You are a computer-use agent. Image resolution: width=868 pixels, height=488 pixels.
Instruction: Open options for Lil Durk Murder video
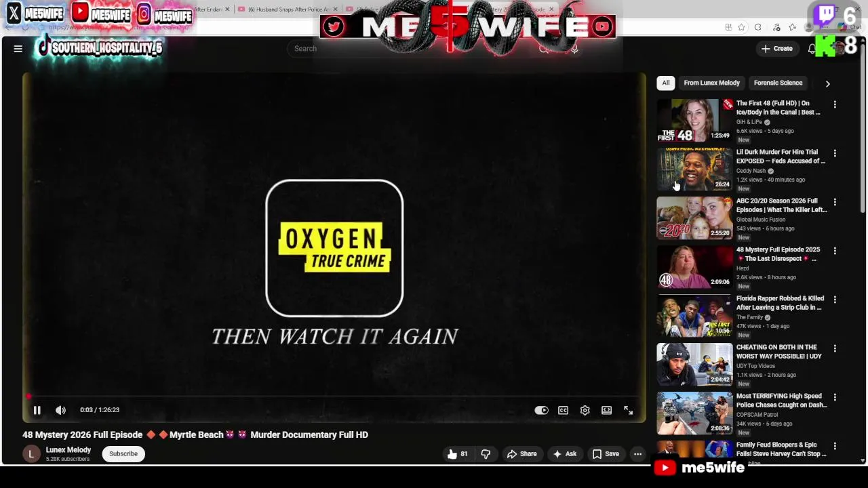click(835, 153)
